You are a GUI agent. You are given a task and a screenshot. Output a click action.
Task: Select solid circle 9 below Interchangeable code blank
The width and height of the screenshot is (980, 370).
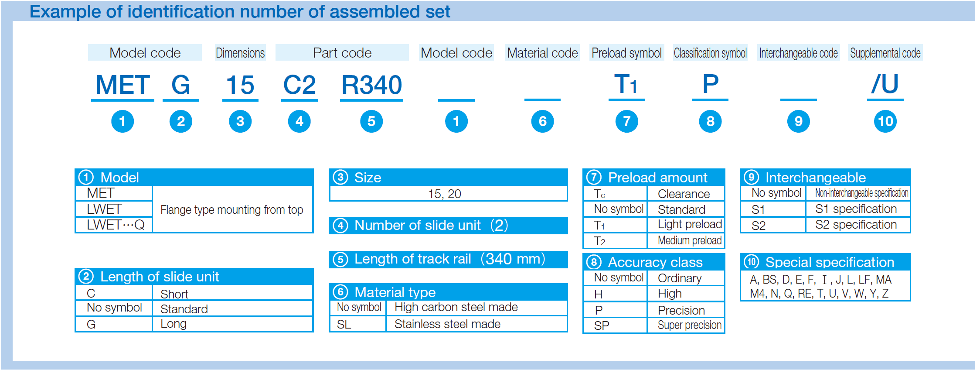click(x=799, y=121)
